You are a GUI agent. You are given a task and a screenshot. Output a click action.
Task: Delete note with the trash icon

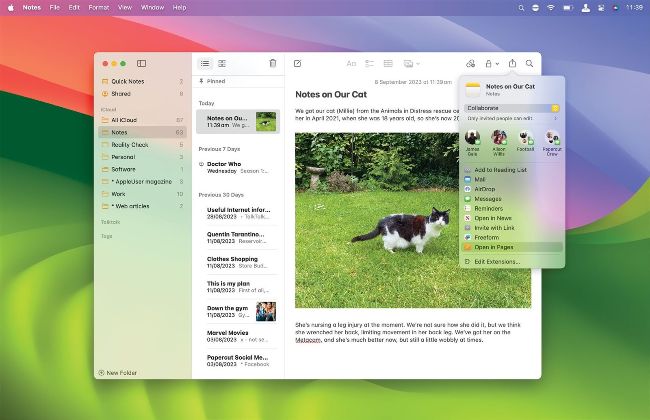click(x=272, y=63)
